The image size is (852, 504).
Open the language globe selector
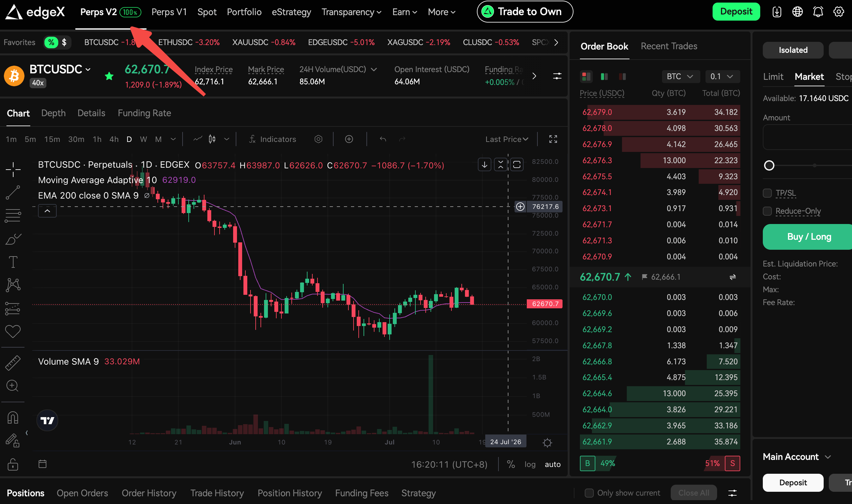(797, 12)
